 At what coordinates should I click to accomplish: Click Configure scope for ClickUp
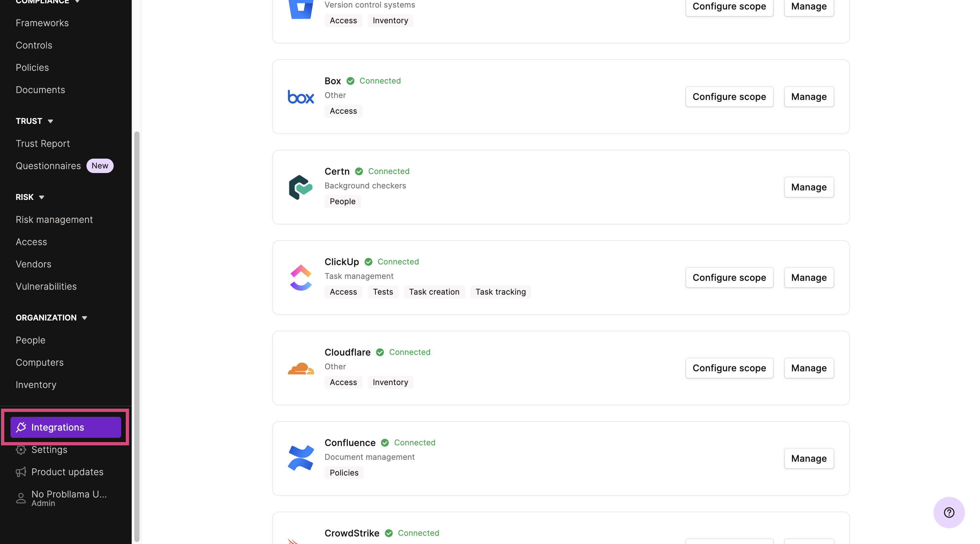pyautogui.click(x=729, y=278)
